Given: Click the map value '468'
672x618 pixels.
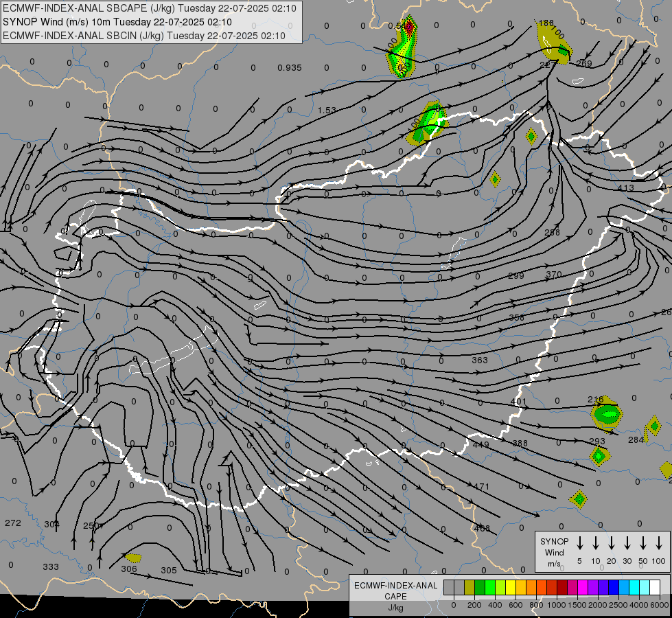Looking at the screenshot, I should 482,528.
